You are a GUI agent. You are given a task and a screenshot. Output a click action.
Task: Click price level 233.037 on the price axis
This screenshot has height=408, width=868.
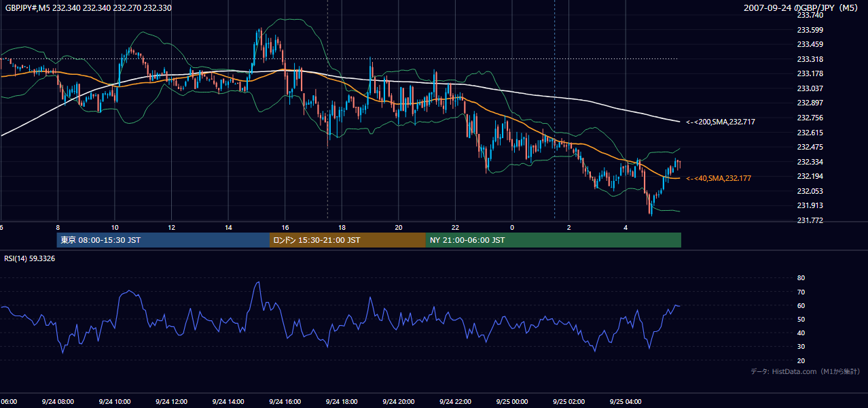[x=810, y=88]
